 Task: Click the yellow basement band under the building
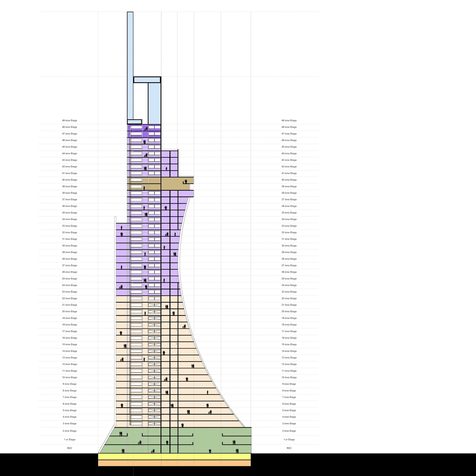click(174, 456)
